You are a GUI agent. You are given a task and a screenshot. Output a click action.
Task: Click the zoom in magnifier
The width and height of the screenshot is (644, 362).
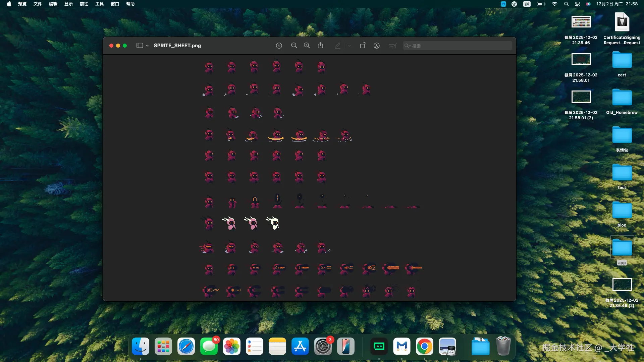click(x=307, y=46)
